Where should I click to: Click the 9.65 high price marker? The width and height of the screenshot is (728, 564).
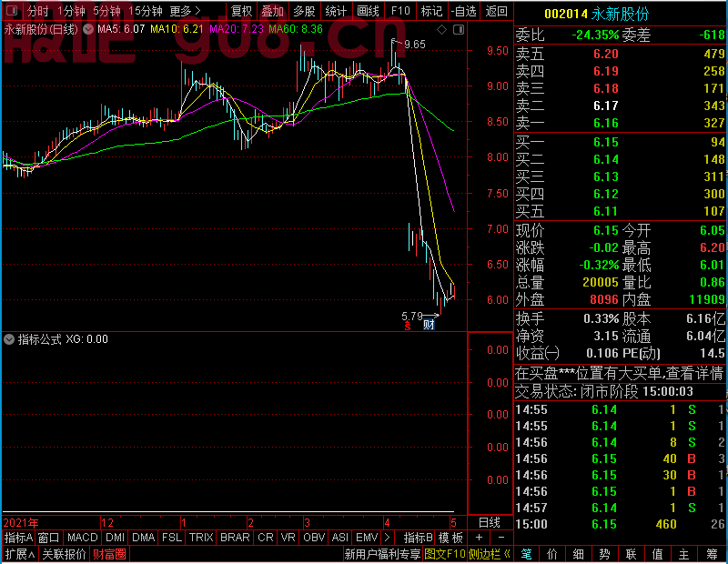coord(415,45)
